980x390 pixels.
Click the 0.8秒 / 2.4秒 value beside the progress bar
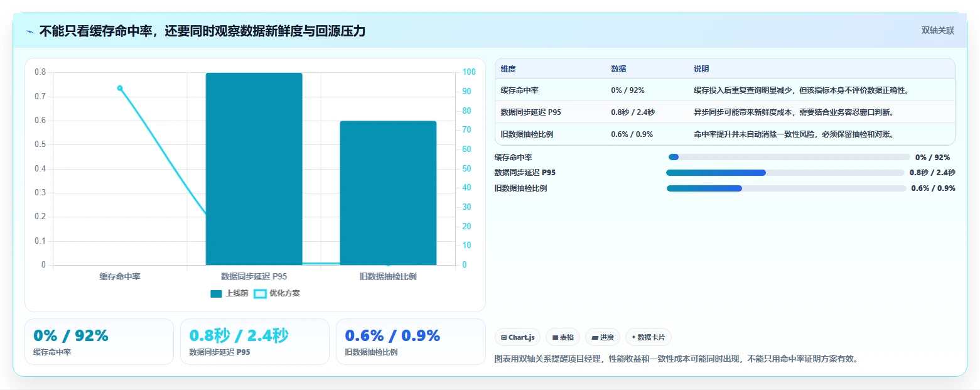coord(932,173)
